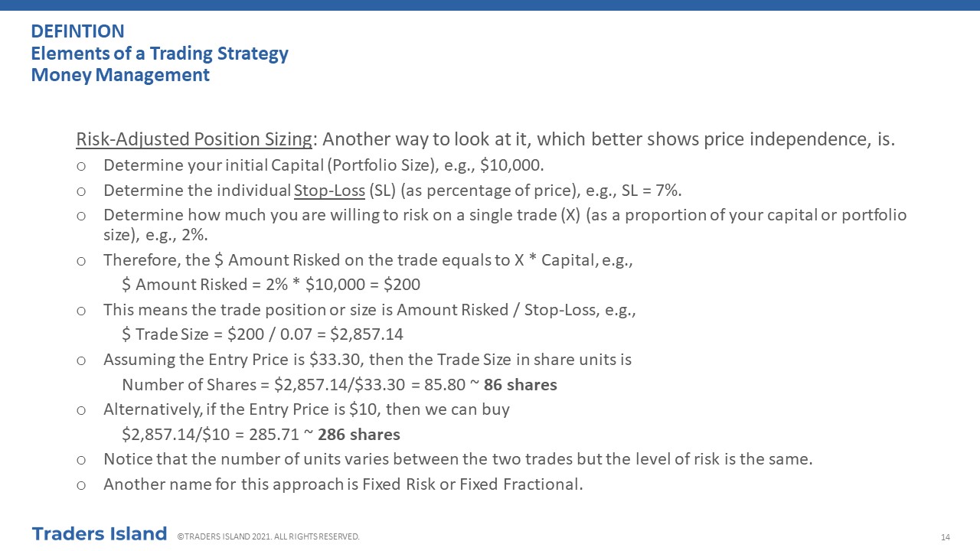Click bullet before Entry Price is $33.30 line
This screenshot has height=551, width=980.
(81, 360)
